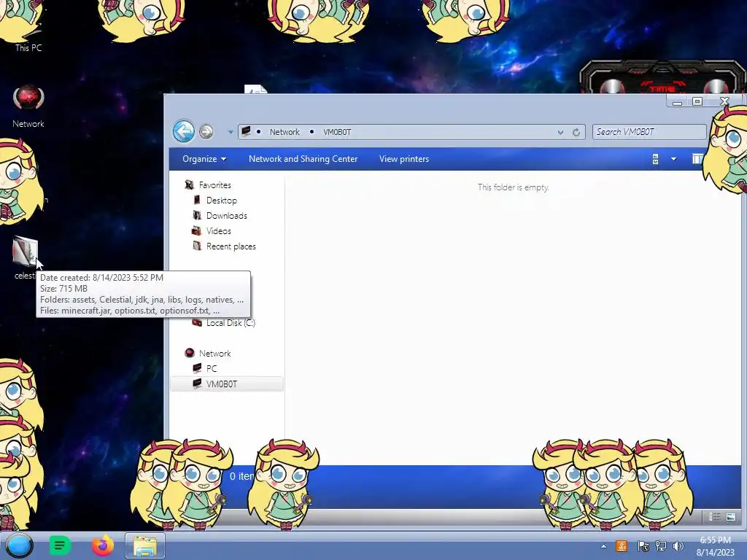Image resolution: width=747 pixels, height=560 pixels.
Task: Click View printers in the toolbar
Action: coord(404,159)
